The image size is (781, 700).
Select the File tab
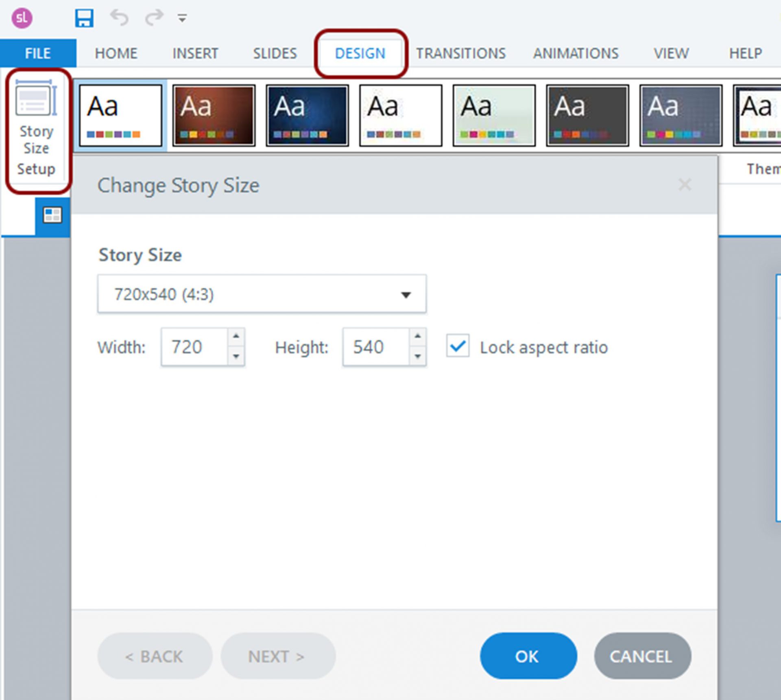[38, 52]
